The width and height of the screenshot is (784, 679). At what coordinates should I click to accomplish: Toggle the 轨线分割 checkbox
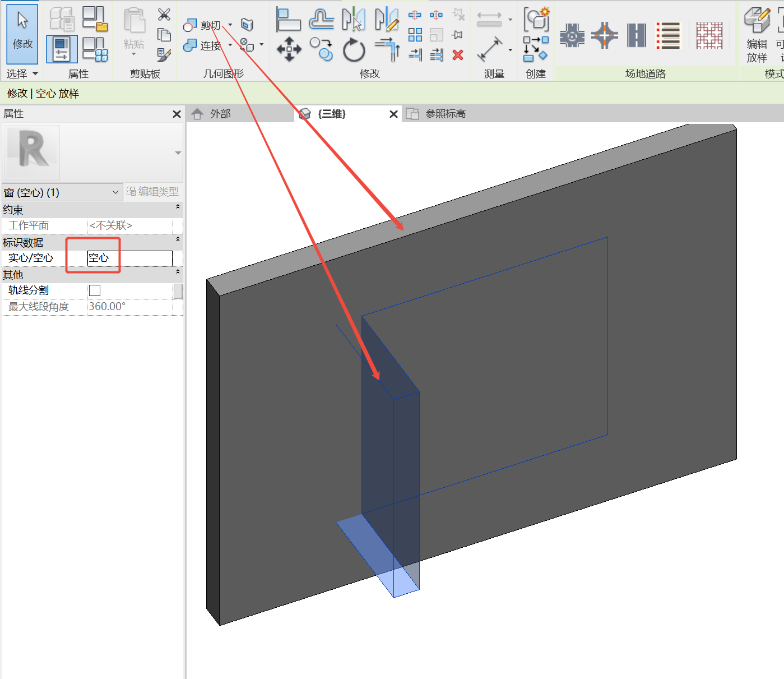pyautogui.click(x=94, y=290)
